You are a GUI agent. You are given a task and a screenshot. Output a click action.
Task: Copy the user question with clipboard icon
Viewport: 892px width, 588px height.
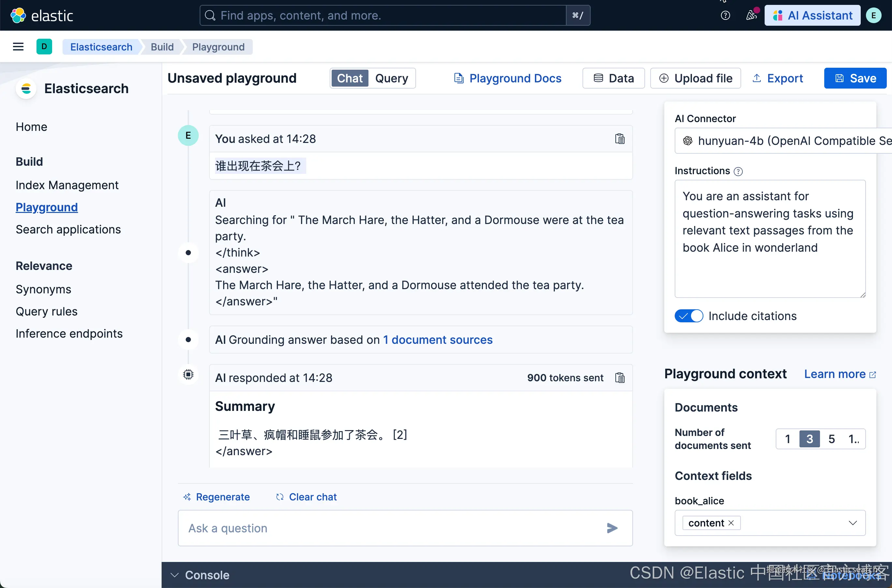click(x=620, y=139)
